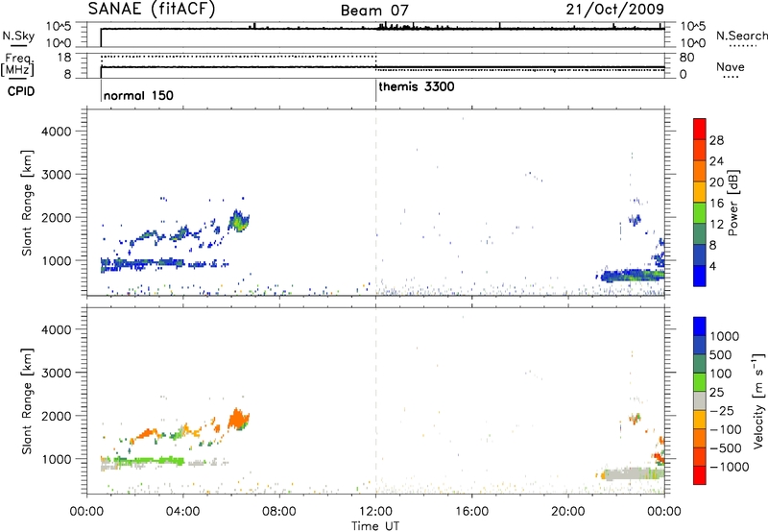Click the normal 150 CPID marker
768x532 pixels.
(x=138, y=95)
